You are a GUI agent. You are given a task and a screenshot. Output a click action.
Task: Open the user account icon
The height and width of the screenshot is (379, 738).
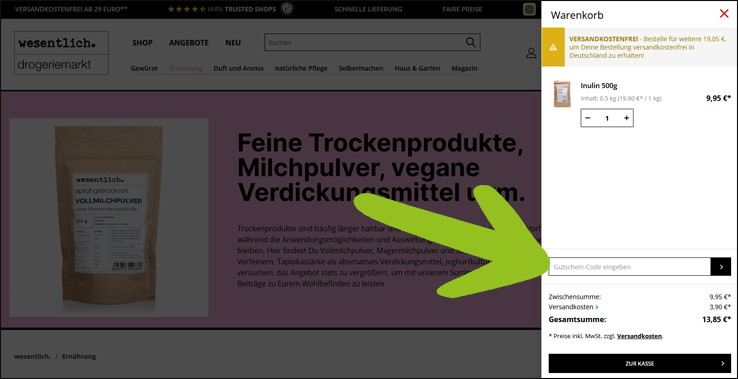[x=531, y=53]
